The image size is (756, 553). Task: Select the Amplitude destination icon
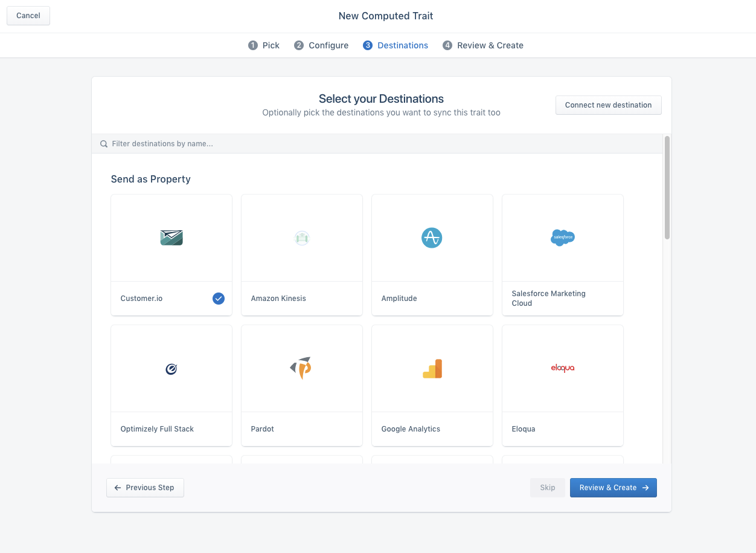[x=432, y=238]
